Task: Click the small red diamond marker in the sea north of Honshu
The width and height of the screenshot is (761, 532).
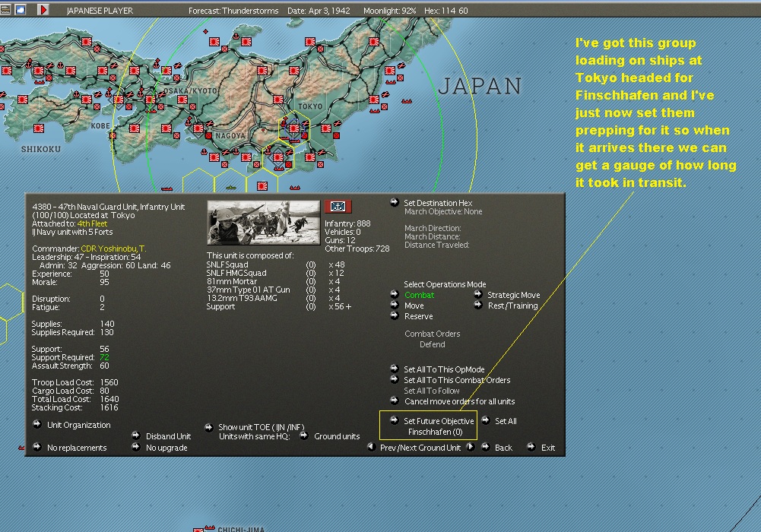Action: [206, 31]
